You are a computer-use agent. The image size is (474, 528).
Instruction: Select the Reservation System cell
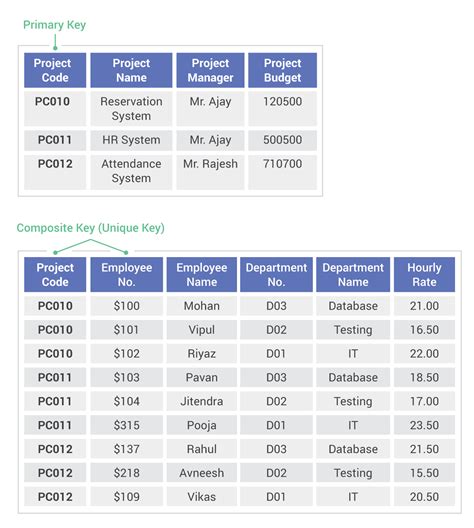click(131, 108)
